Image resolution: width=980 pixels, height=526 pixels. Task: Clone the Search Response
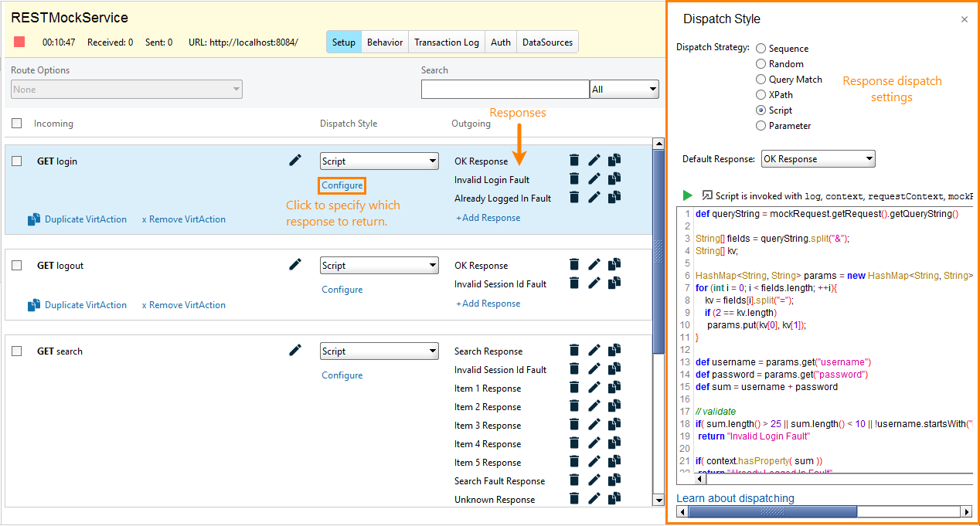pos(614,350)
